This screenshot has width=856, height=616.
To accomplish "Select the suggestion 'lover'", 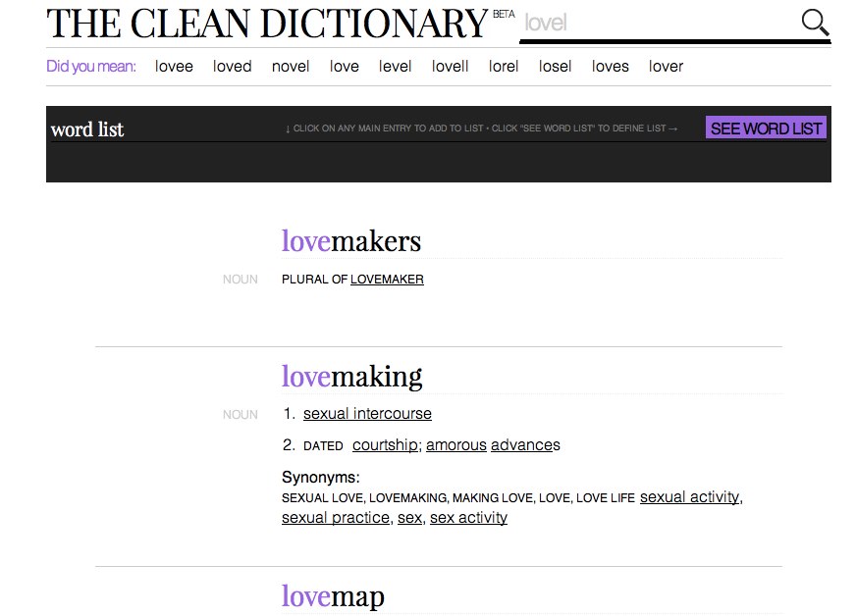I will point(666,66).
